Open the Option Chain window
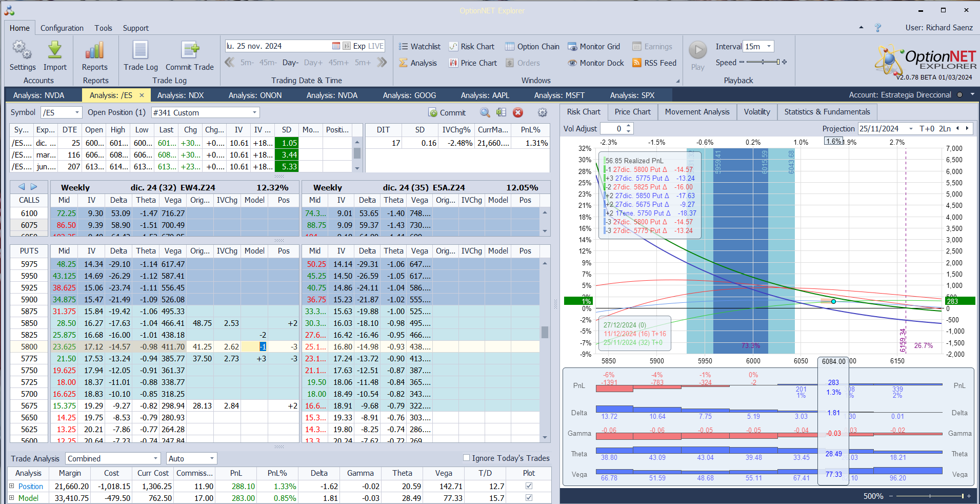The height and width of the screenshot is (504, 980). point(532,47)
